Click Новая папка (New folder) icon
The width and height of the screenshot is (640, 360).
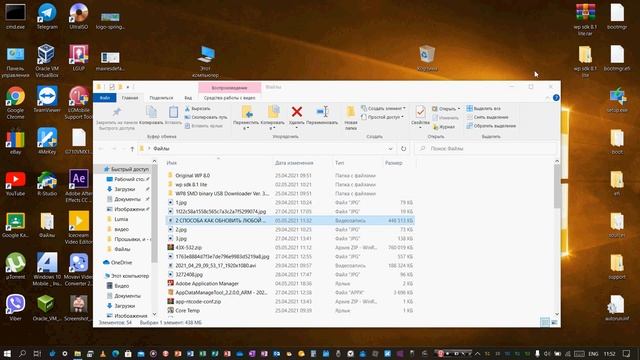351,111
